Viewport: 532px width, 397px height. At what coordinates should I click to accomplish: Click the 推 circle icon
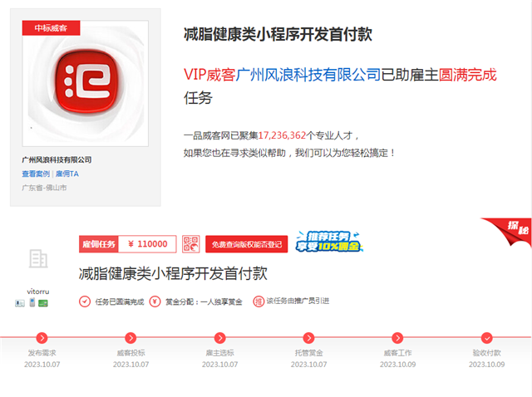259,301
